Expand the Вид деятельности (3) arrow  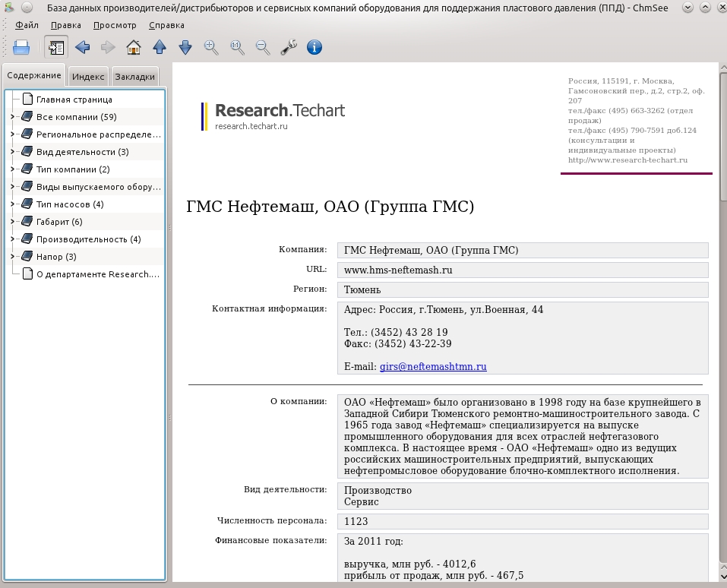click(12, 152)
